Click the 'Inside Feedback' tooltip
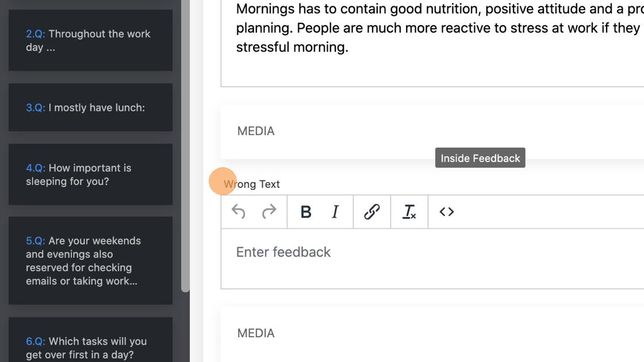Screen dimensions: 644x362 (x=480, y=159)
